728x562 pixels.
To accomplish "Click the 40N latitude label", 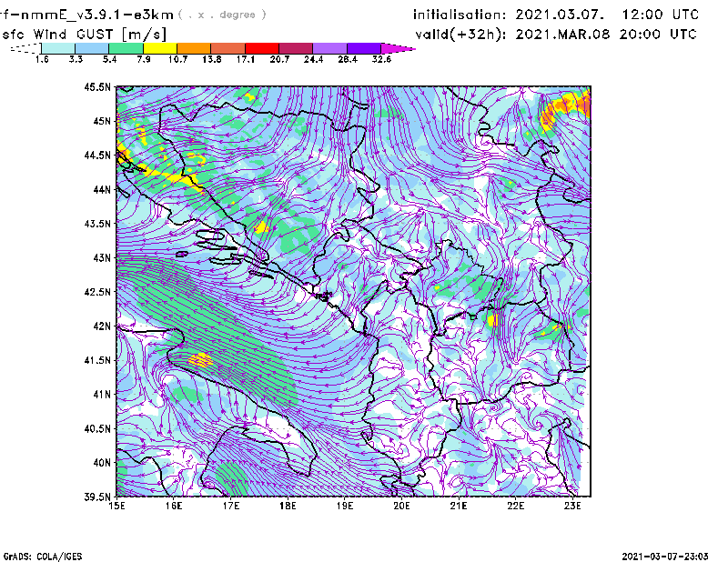I will (102, 463).
